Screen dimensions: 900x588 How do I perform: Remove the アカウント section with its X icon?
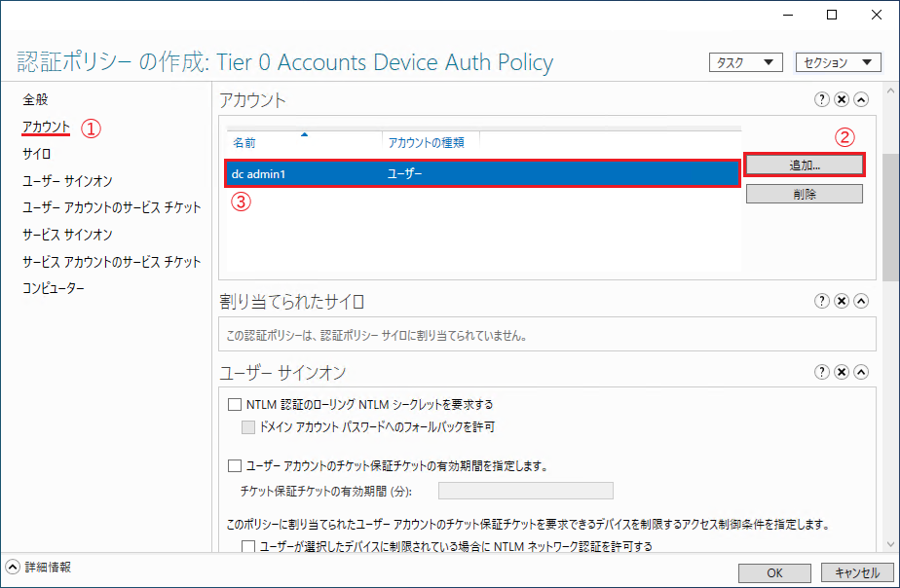pyautogui.click(x=841, y=99)
